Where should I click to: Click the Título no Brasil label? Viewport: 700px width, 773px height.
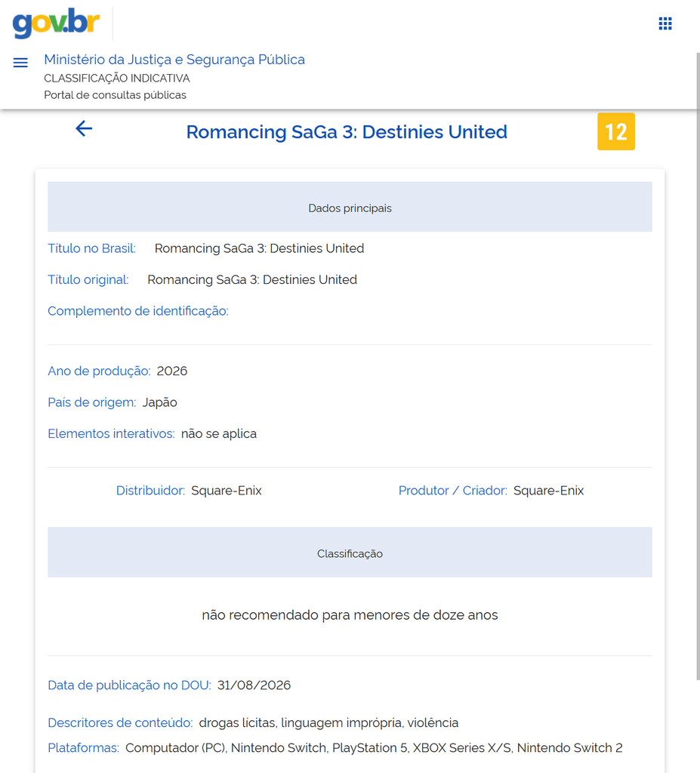[92, 248]
